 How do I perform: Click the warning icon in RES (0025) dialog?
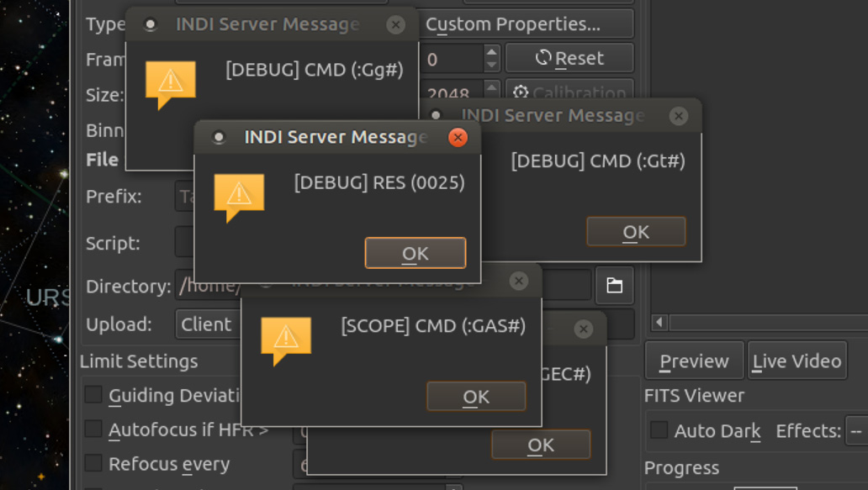point(239,196)
